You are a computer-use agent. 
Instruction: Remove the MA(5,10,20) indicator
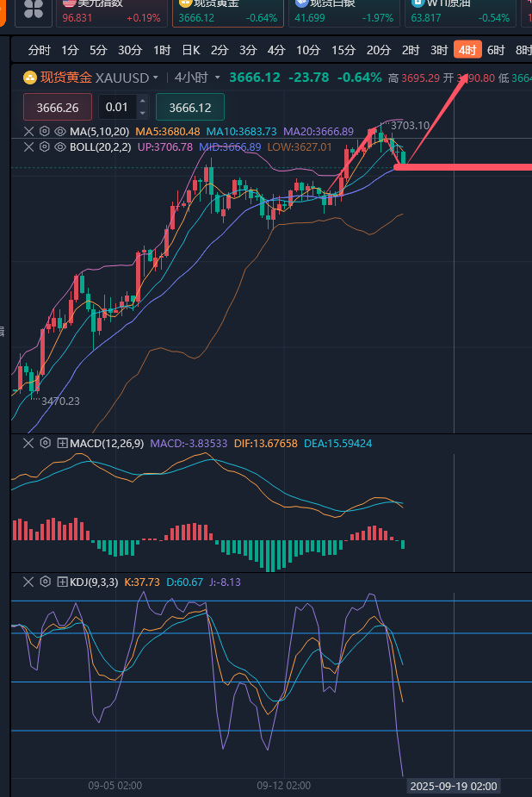[28, 132]
